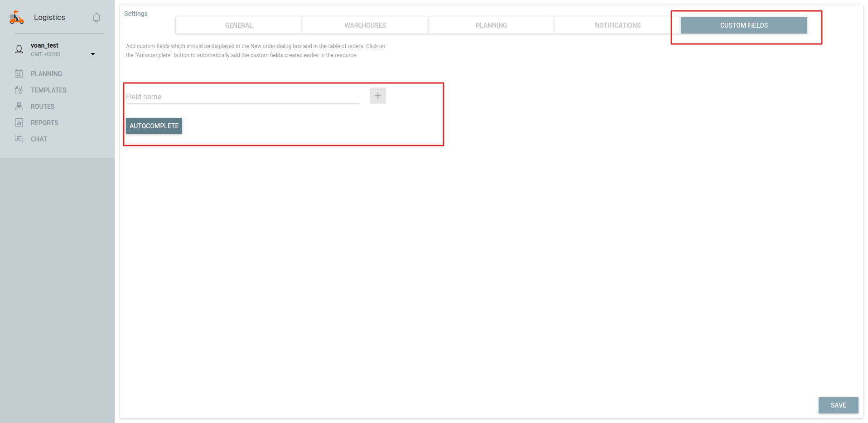
Task: Add field with the plus button
Action: (377, 96)
